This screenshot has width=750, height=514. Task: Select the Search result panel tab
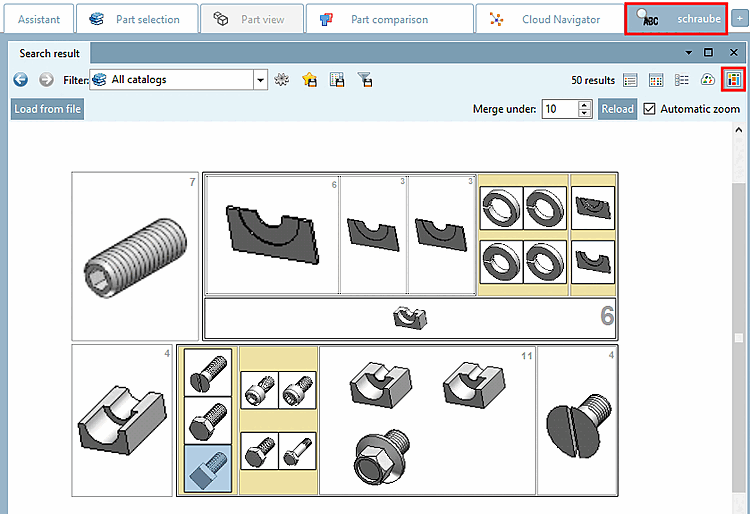[49, 53]
